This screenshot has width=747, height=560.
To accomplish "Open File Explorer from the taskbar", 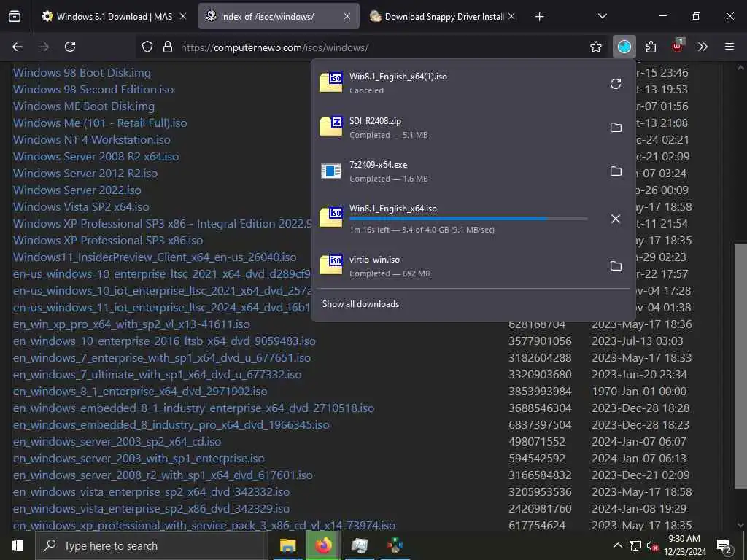I will (x=287, y=545).
